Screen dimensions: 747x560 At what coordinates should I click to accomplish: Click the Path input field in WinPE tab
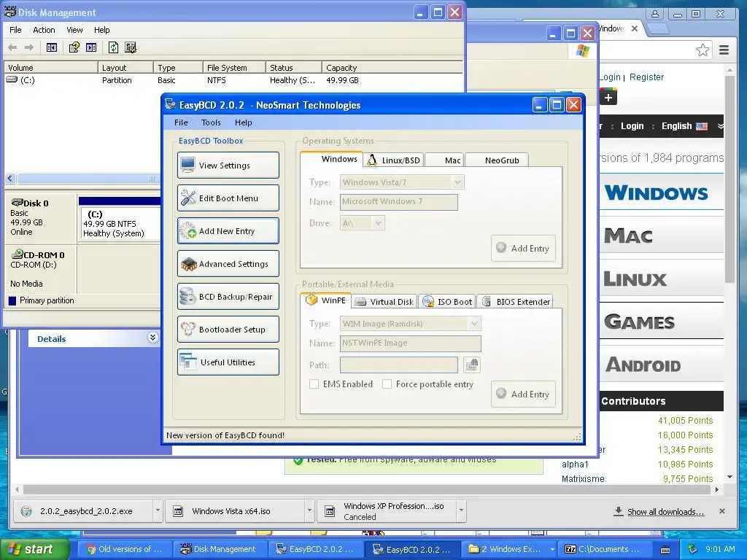click(399, 365)
